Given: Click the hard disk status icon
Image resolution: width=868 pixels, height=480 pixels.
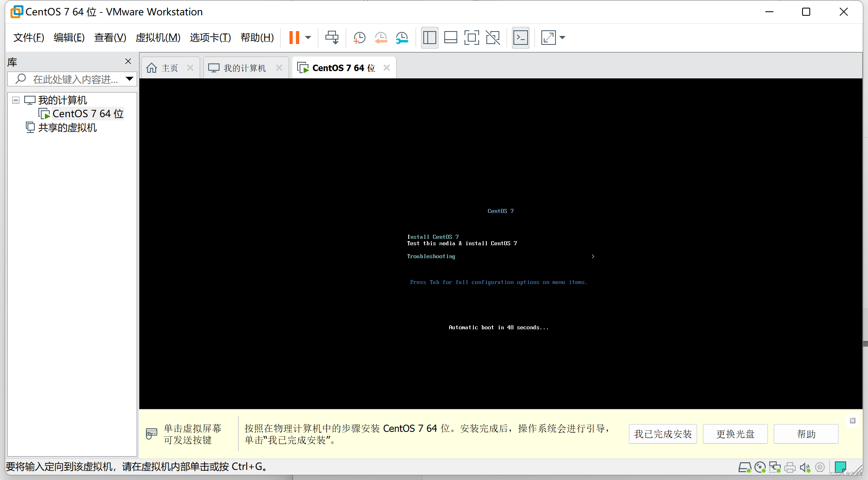Looking at the screenshot, I should tap(745, 467).
